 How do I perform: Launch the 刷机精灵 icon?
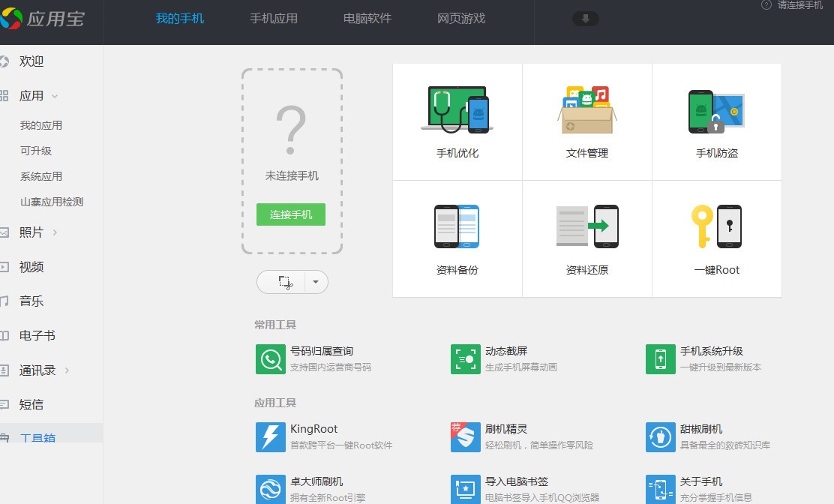click(x=466, y=437)
